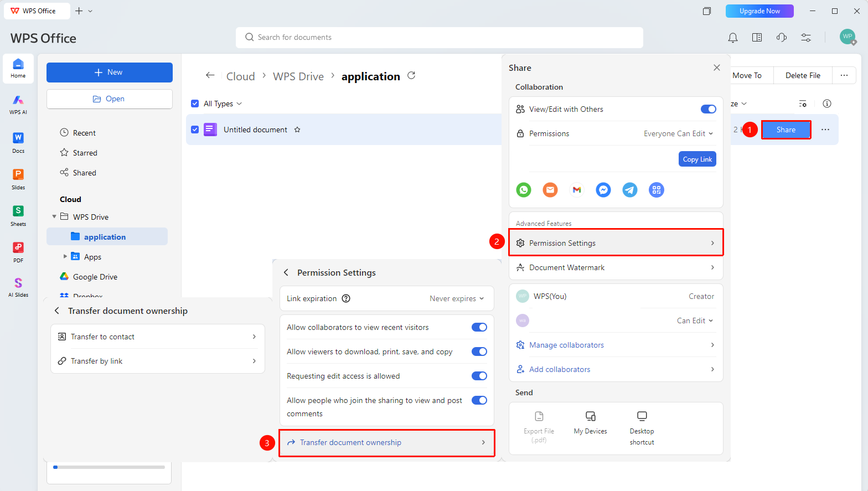Screen dimensions: 868x491
Task: Open Docs in left sidebar
Action: 18,142
